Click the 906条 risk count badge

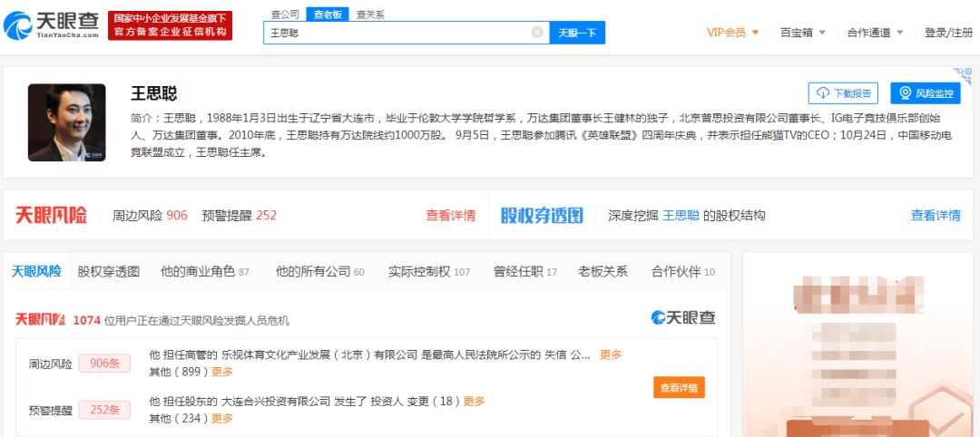click(x=104, y=364)
